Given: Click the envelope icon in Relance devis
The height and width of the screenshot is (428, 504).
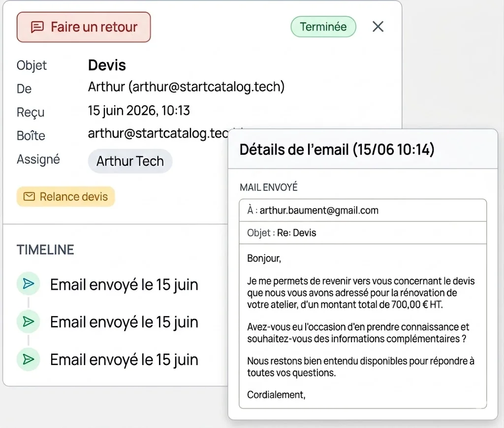Looking at the screenshot, I should point(29,197).
